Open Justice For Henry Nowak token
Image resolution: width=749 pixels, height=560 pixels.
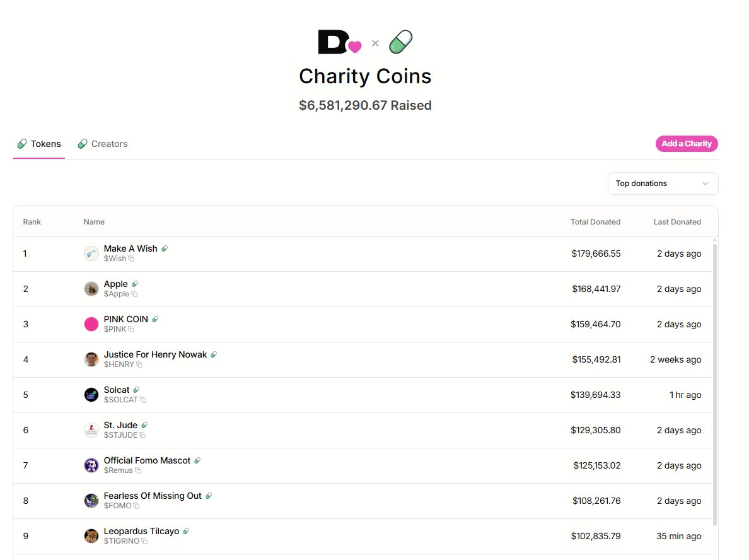[155, 355]
